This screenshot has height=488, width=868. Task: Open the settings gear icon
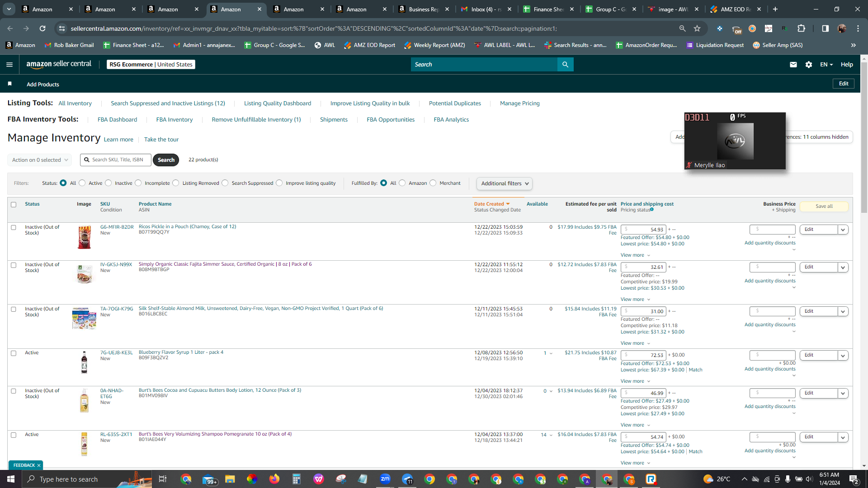[x=809, y=65]
